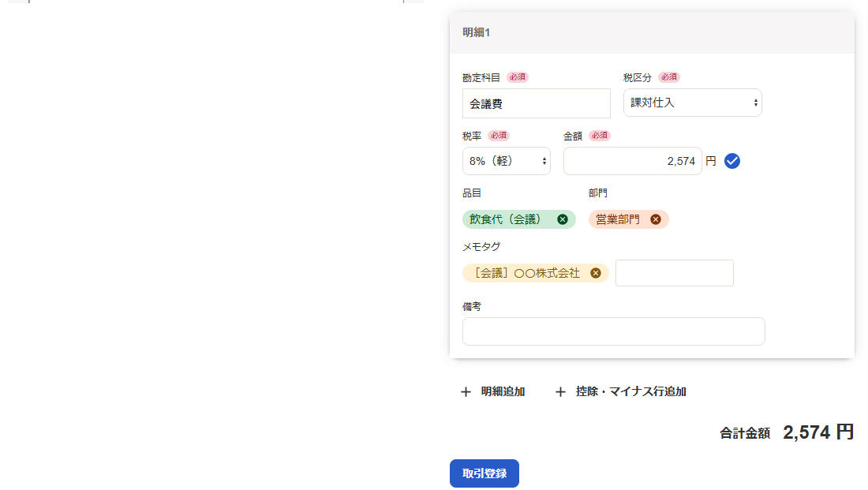Click the 勘定科目 field containing 会議費
This screenshot has width=868, height=490.
tap(537, 103)
